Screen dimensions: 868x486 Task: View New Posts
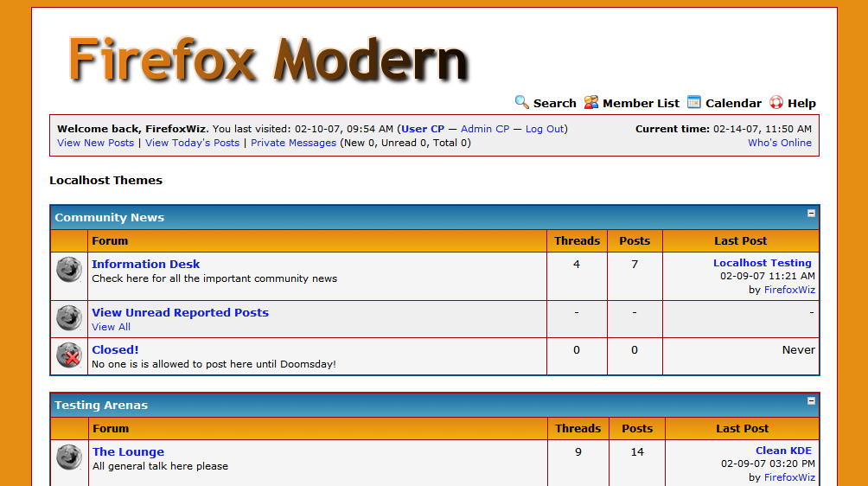(x=95, y=143)
